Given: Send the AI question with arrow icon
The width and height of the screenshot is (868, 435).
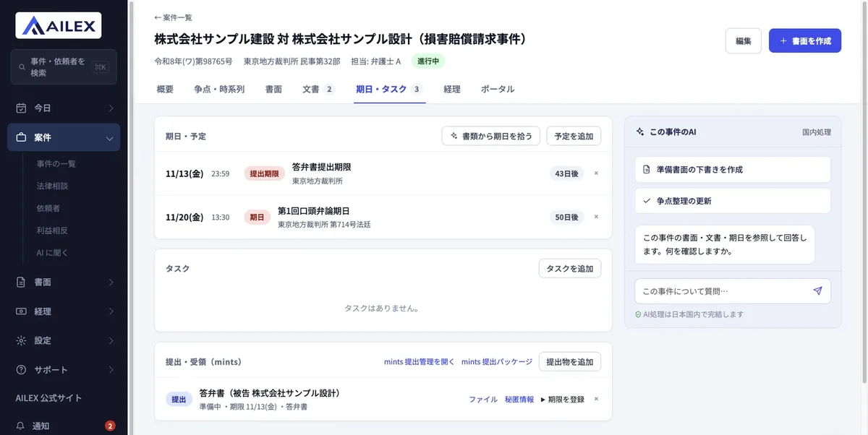Looking at the screenshot, I should click(817, 291).
